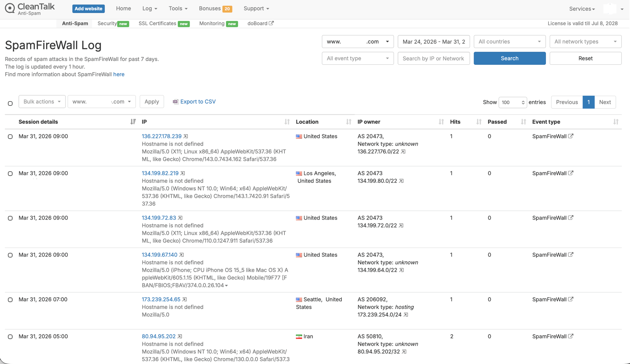Viewport: 630px width, 364px height.
Task: Open network icon beside 134.199.80.0/22
Action: point(401,181)
